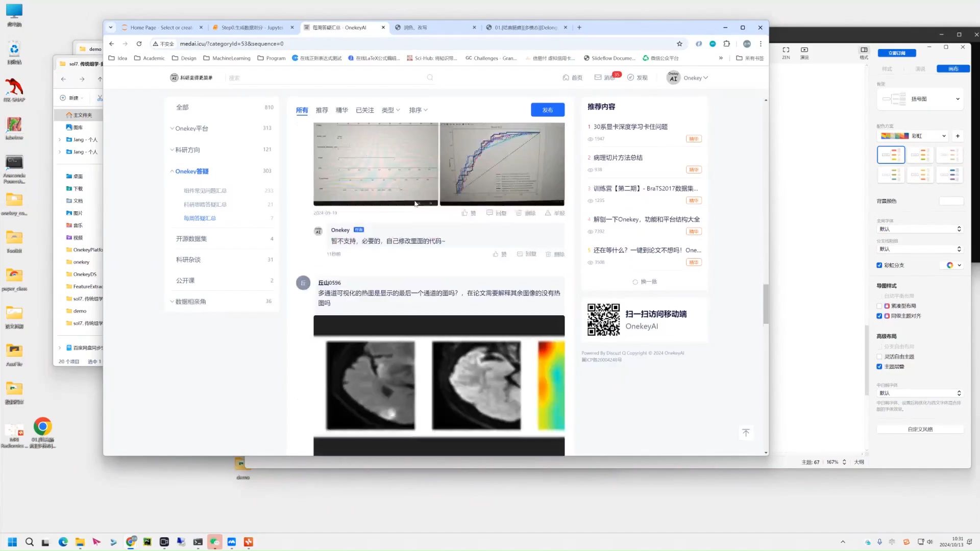Image resolution: width=980 pixels, height=551 pixels.
Task: Click the back-to-top arrow button
Action: (746, 433)
